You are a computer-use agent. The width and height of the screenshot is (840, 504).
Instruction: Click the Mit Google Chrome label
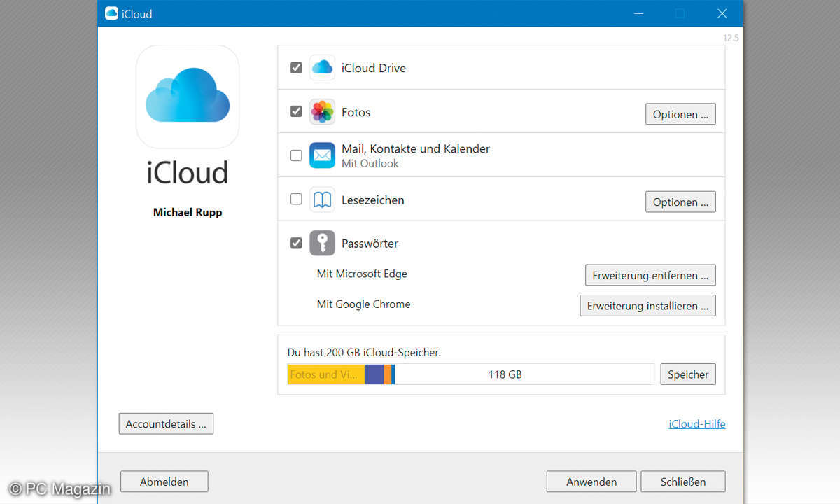point(363,304)
